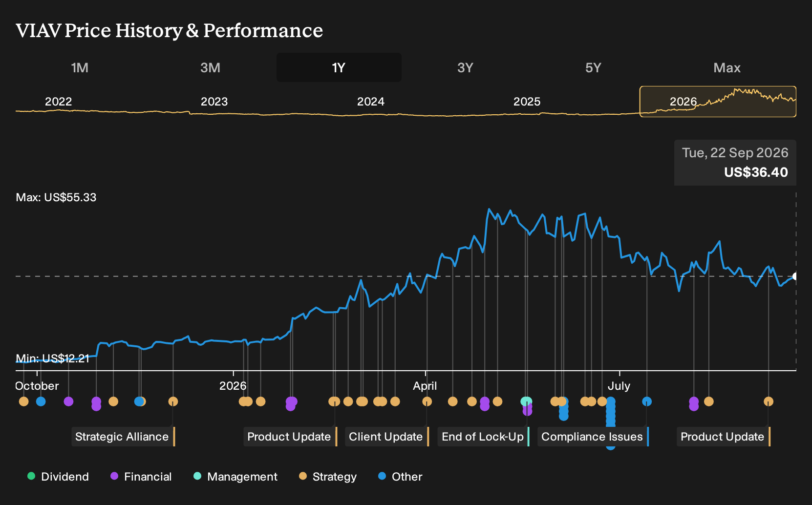The image size is (812, 505).
Task: Click the July axis label
Action: tap(619, 386)
